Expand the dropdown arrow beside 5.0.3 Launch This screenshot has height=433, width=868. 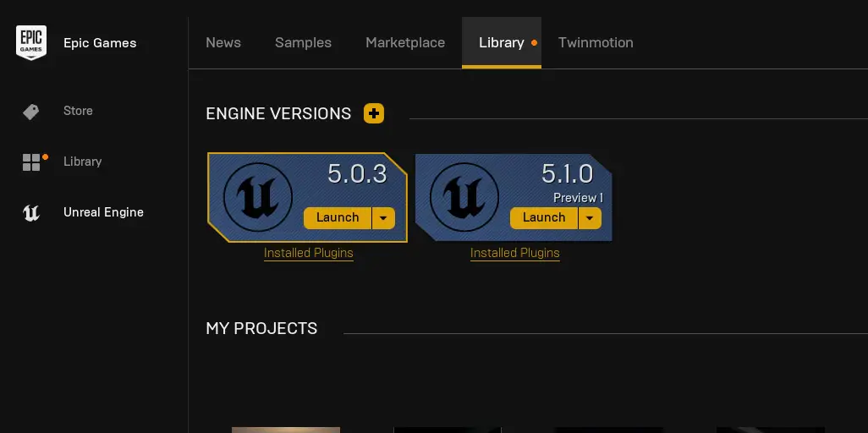coord(383,218)
